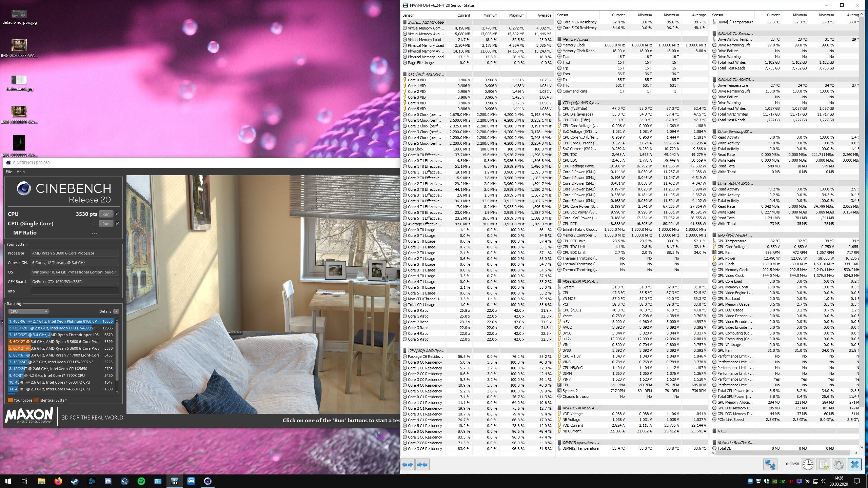
Task: Open the CPU ranking dropdown in Cinebench
Action: click(28, 311)
